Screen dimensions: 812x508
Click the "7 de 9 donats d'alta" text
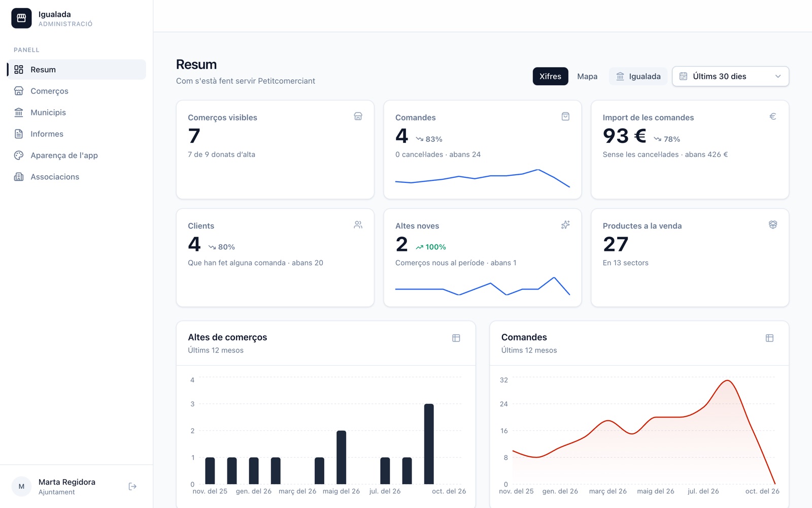click(221, 154)
